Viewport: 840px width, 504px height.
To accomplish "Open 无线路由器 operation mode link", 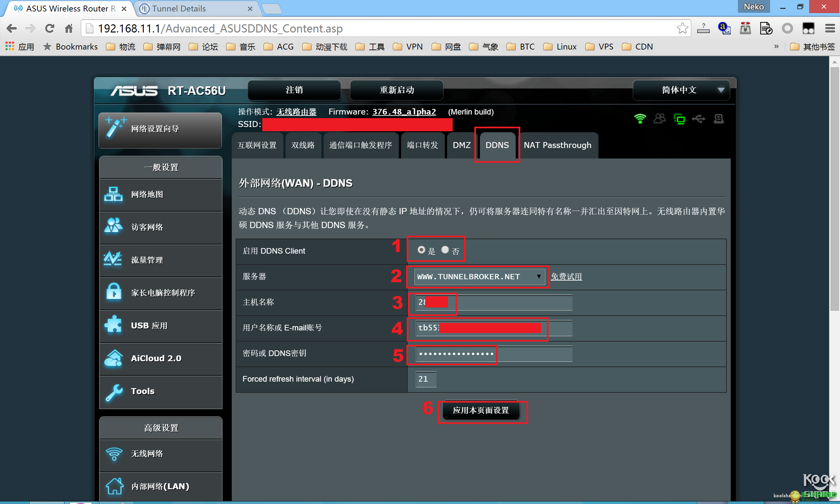I will [296, 112].
